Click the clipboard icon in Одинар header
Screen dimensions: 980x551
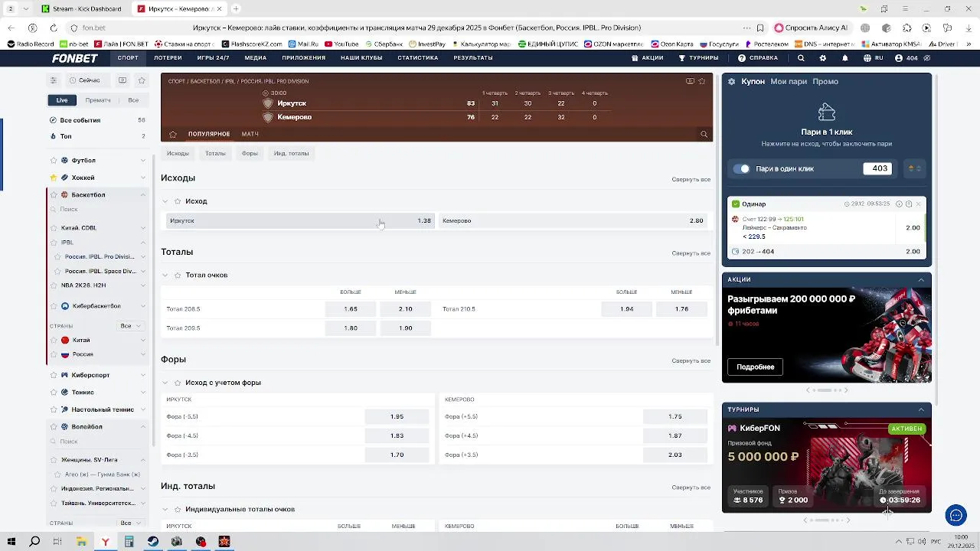point(909,204)
